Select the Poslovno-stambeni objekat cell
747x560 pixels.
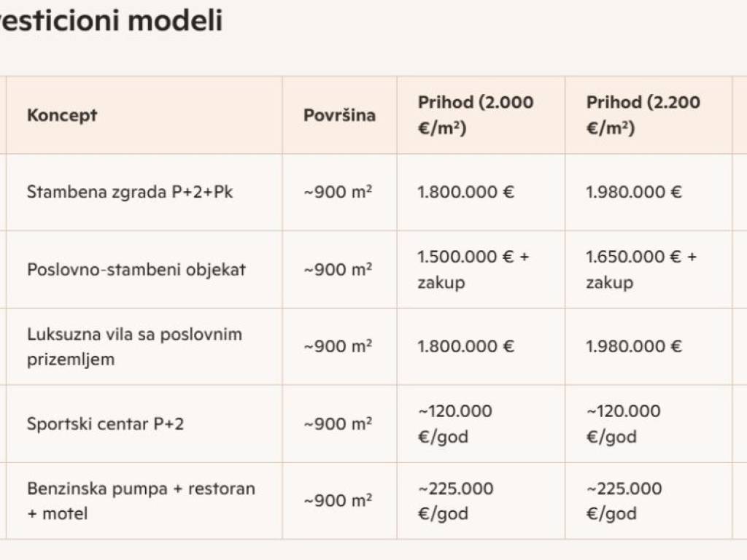tap(136, 270)
